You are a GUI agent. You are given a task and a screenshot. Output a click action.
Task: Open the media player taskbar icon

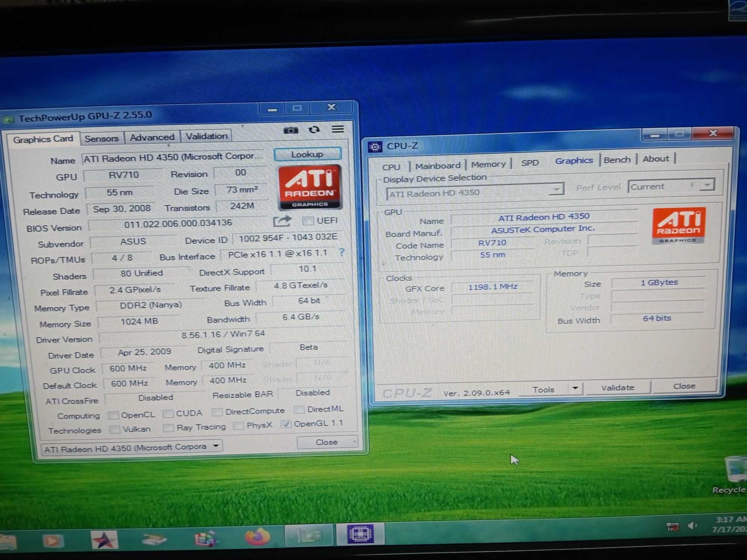(x=52, y=541)
